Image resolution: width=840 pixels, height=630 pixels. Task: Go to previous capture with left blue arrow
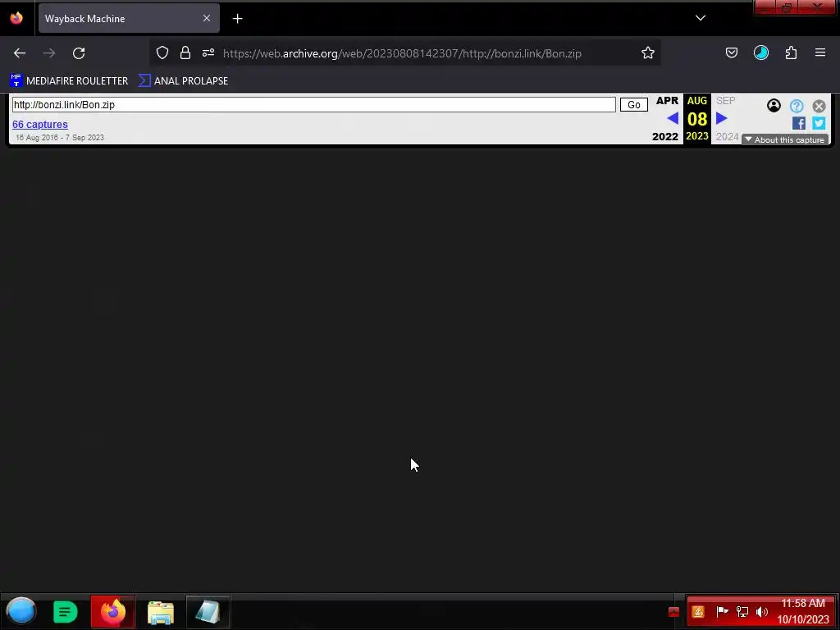pos(673,118)
